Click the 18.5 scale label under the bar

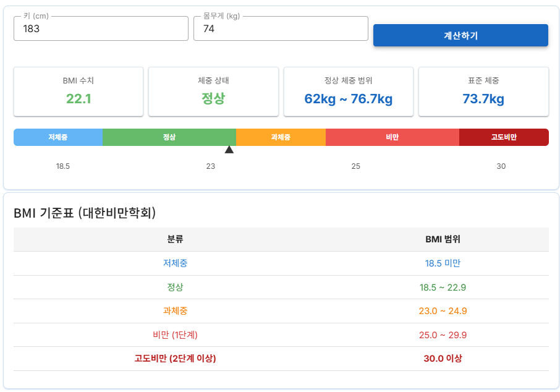pos(63,166)
